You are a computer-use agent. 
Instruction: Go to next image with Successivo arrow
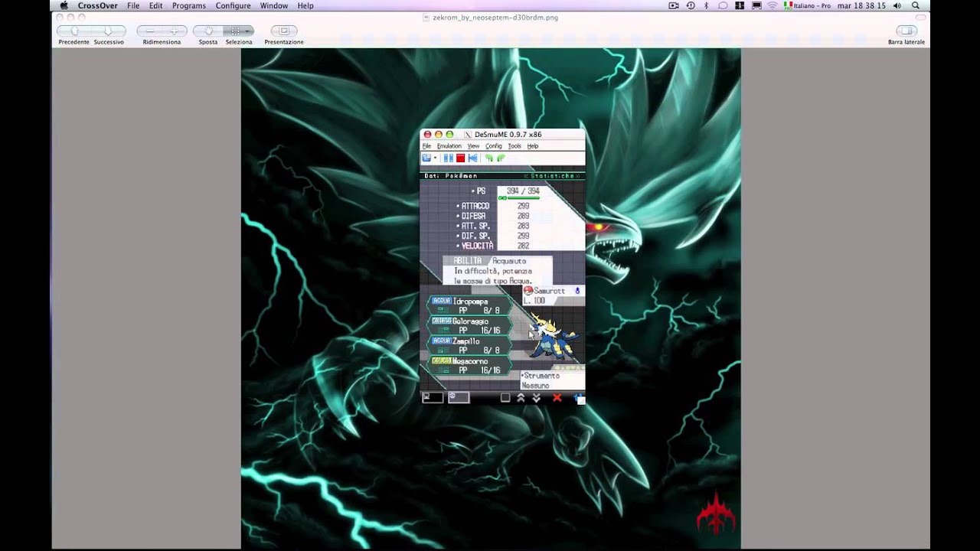point(109,31)
